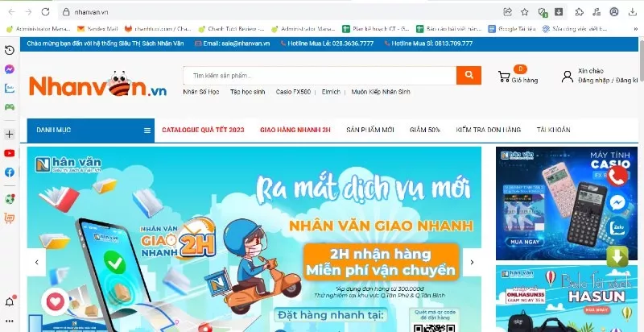644x332 pixels.
Task: Open Facebook from the browser sidebar
Action: tap(10, 172)
